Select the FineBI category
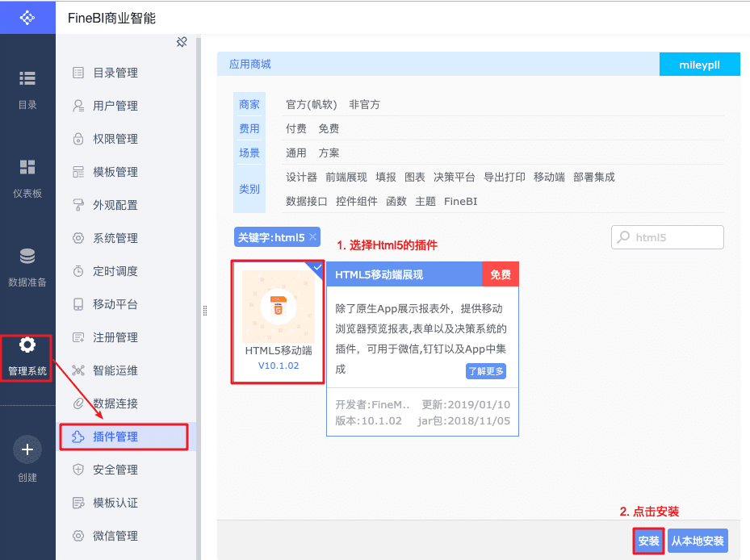The image size is (750, 560). click(461, 202)
